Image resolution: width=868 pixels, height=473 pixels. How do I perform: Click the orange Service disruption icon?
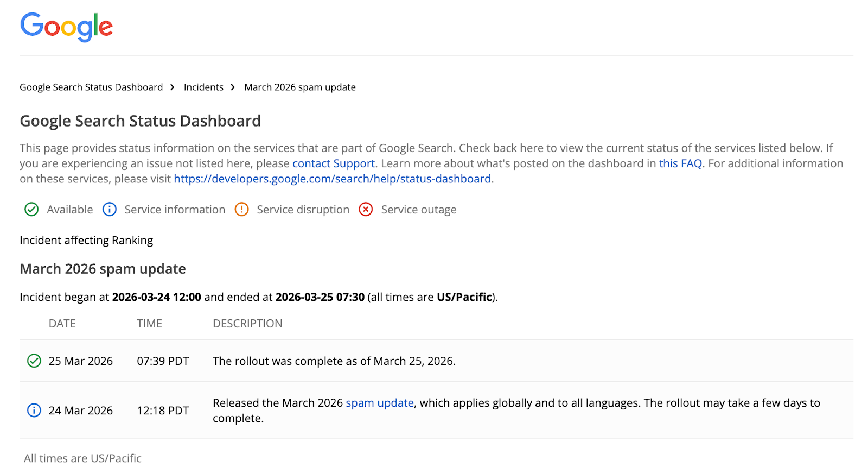241,210
